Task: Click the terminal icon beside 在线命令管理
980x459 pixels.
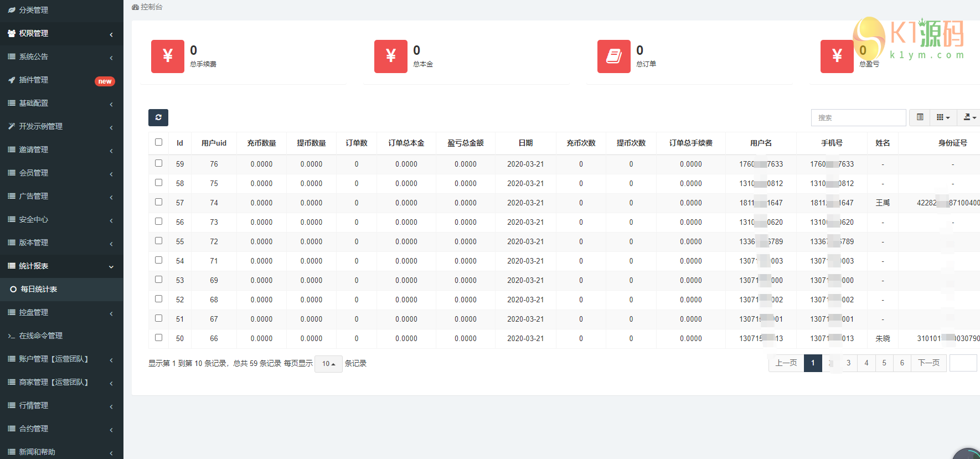Action: (x=12, y=336)
